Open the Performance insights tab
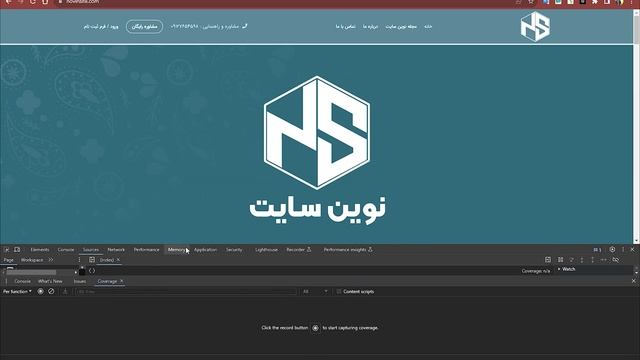640x360 pixels. coord(348,250)
